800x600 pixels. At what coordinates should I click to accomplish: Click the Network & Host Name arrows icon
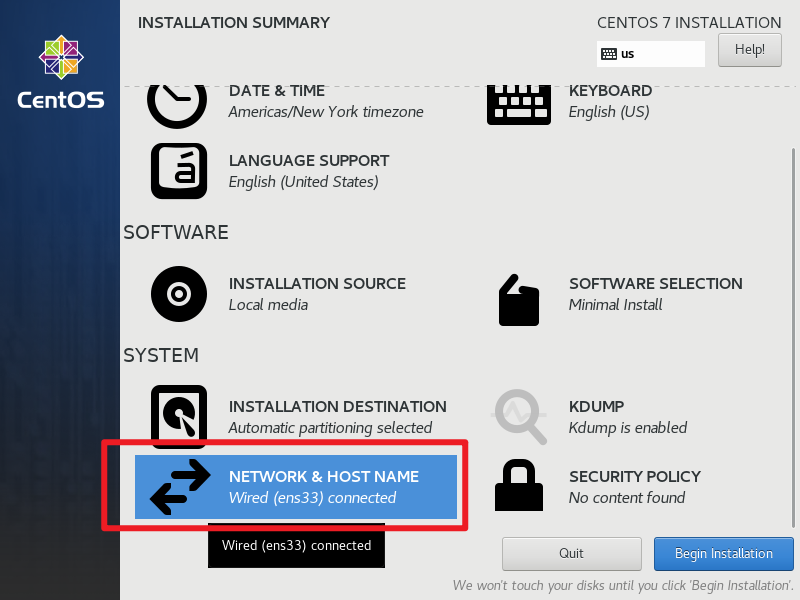pos(180,487)
